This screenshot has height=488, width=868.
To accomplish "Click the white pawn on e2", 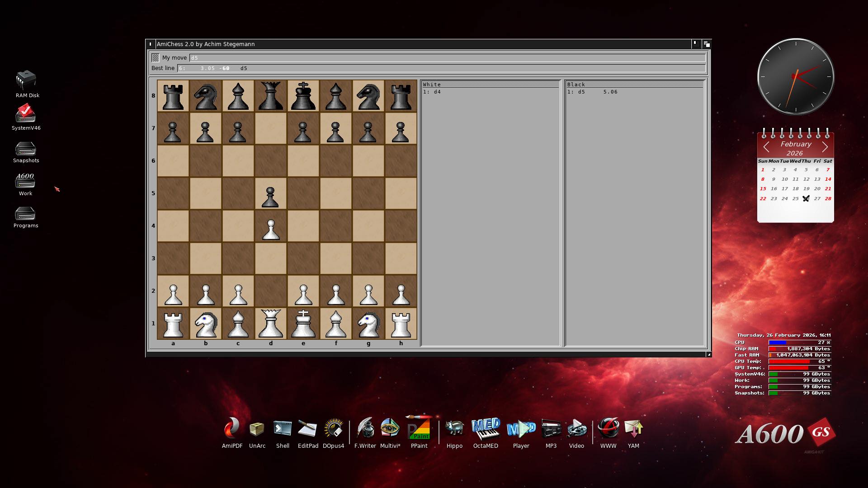I will 303,291.
